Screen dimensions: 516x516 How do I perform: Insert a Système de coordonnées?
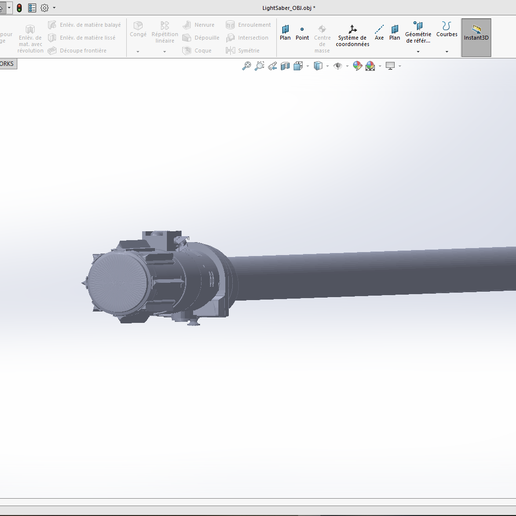[352, 36]
